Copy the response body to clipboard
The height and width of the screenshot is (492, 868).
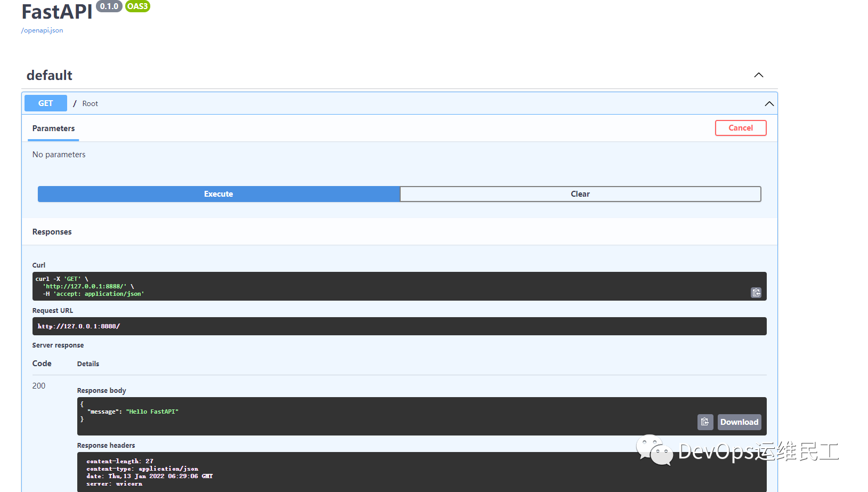tap(705, 422)
